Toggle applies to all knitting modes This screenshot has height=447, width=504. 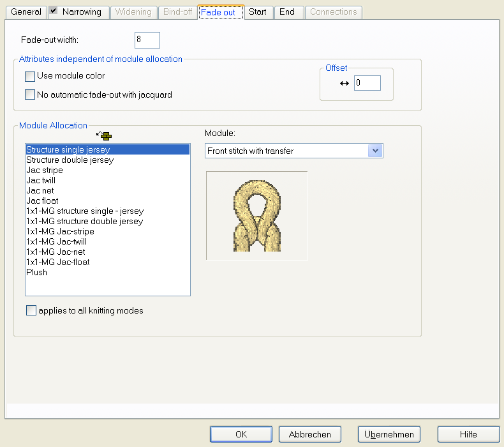[x=31, y=311]
